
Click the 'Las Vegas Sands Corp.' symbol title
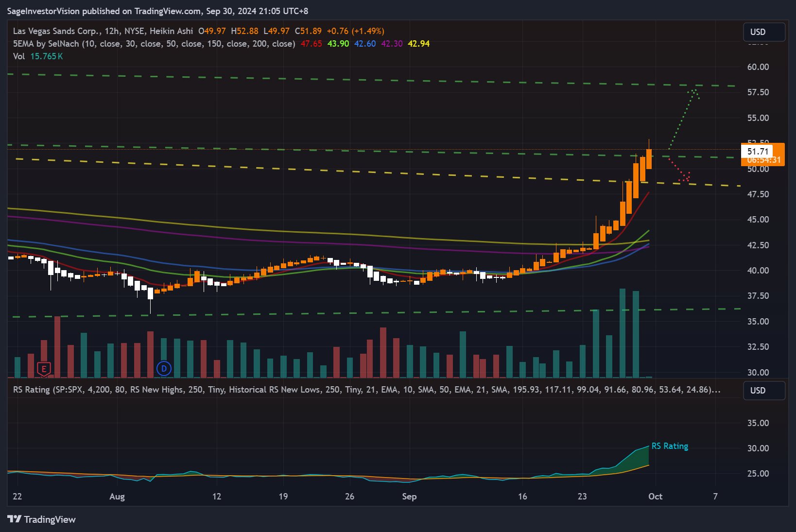point(57,31)
